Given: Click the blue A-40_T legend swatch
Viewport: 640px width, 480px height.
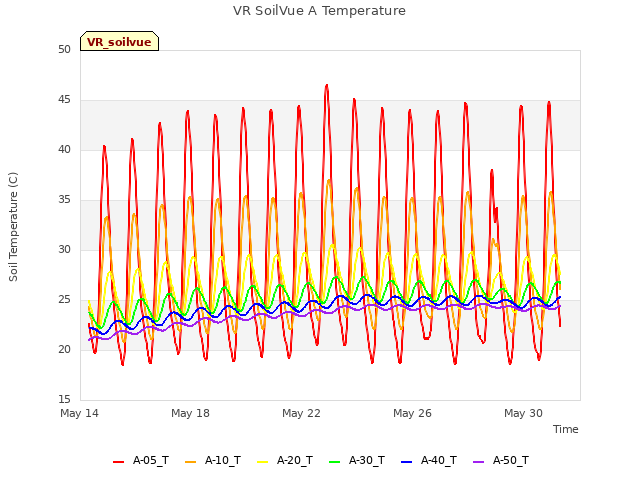Looking at the screenshot, I should 406,462.
